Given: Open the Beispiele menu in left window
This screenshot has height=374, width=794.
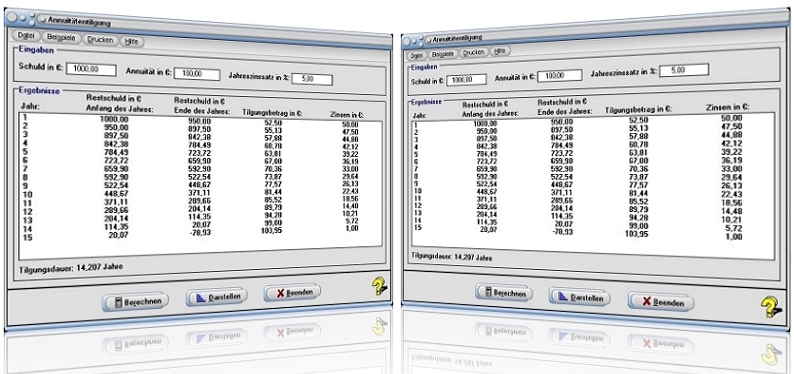Looking at the screenshot, I should click(x=61, y=37).
